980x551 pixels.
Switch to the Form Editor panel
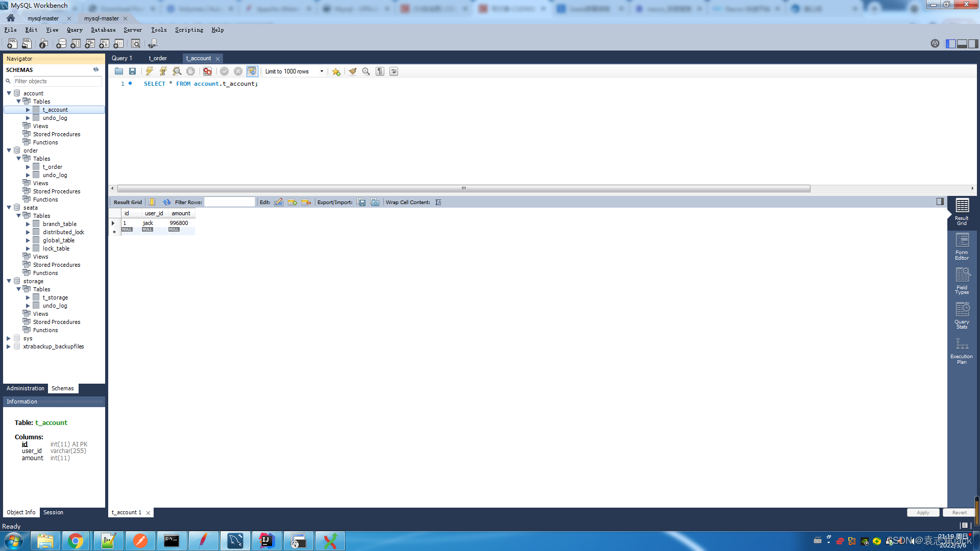tap(963, 245)
